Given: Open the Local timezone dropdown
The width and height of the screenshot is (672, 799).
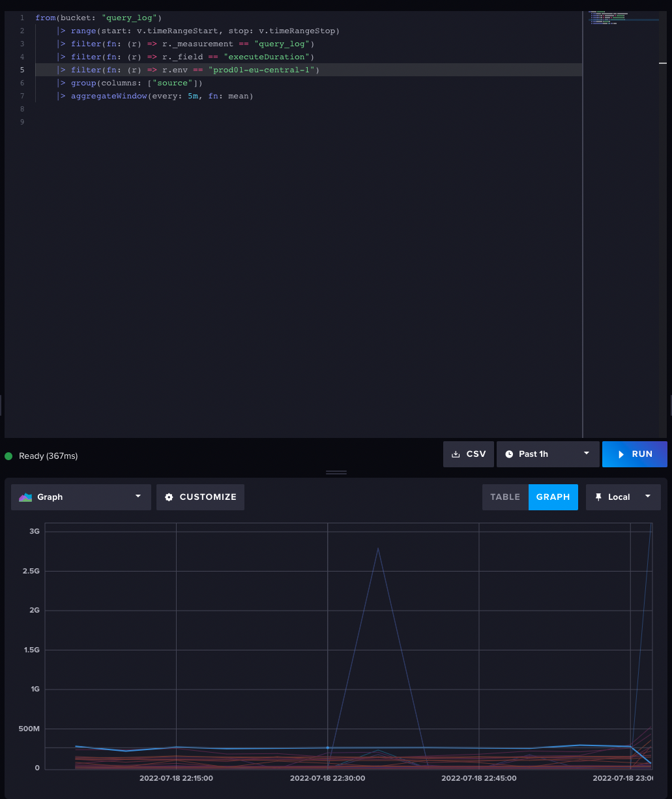Looking at the screenshot, I should (623, 497).
